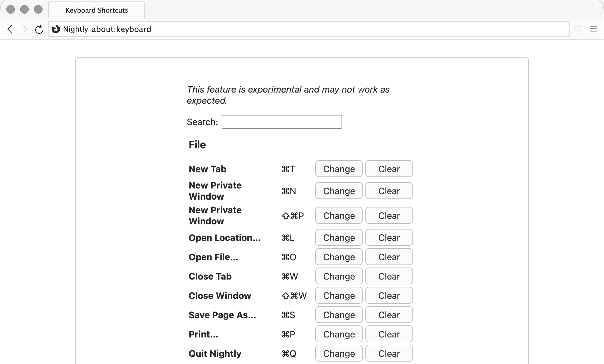Select the Keyboard Shortcuts tab
The height and width of the screenshot is (364, 604).
[97, 10]
